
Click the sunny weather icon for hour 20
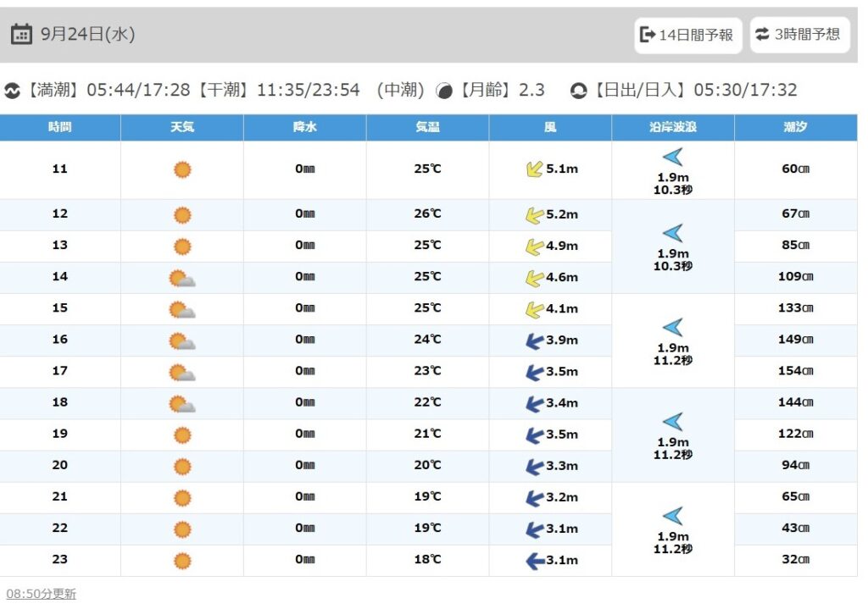182,467
